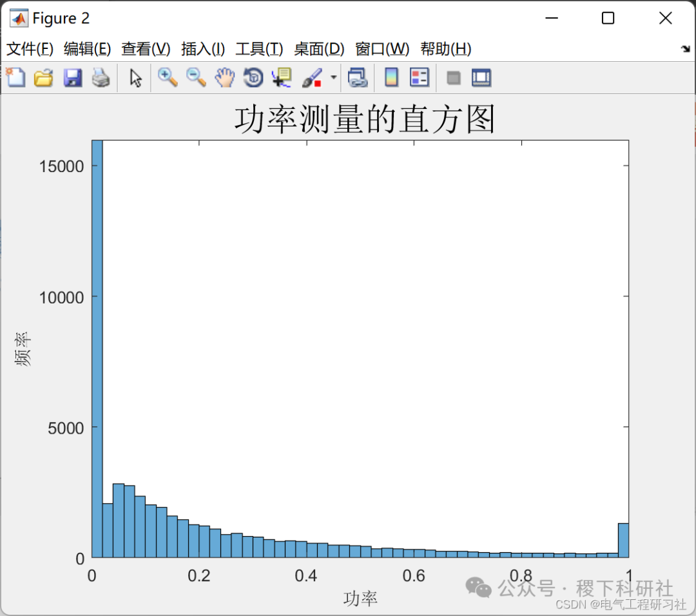Click the x-axis tick label 0.4
This screenshot has height=616, width=696.
point(306,575)
